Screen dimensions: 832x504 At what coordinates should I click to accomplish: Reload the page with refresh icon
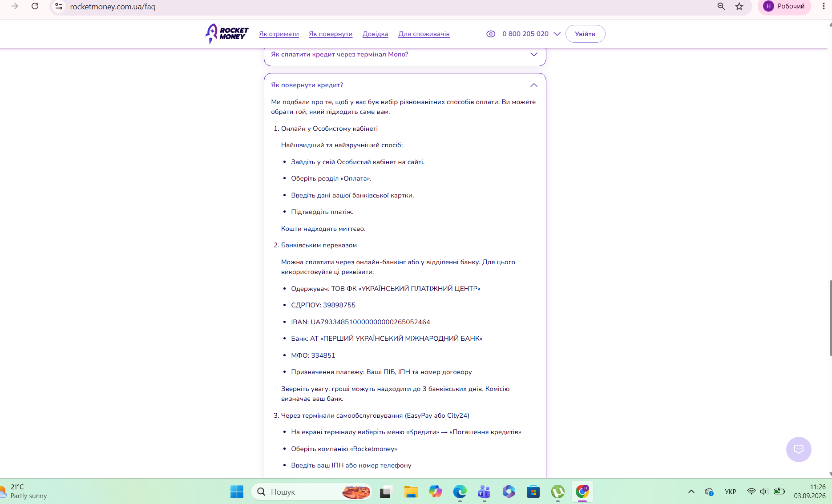35,6
